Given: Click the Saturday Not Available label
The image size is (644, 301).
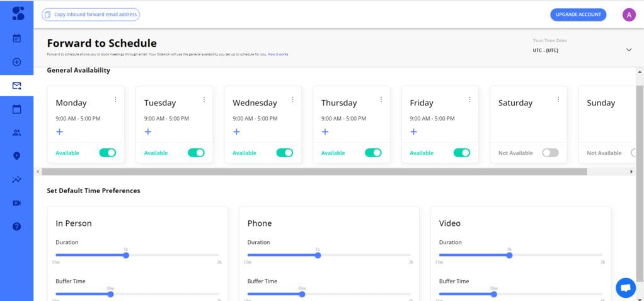Looking at the screenshot, I should click(515, 153).
